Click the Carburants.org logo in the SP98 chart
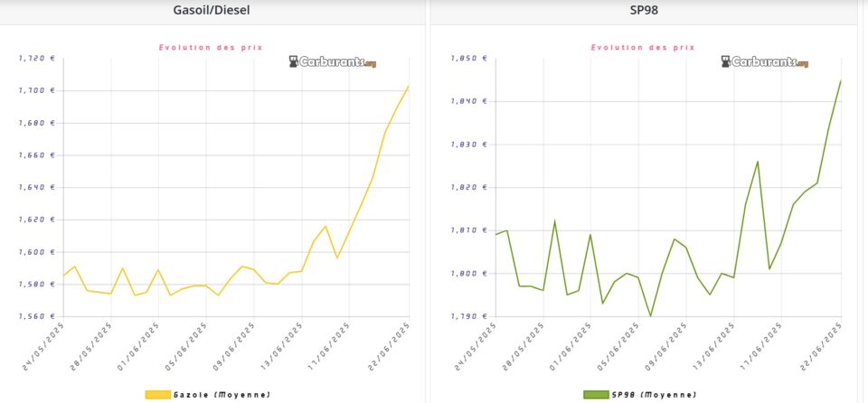Image resolution: width=868 pixels, height=403 pixels. (764, 61)
